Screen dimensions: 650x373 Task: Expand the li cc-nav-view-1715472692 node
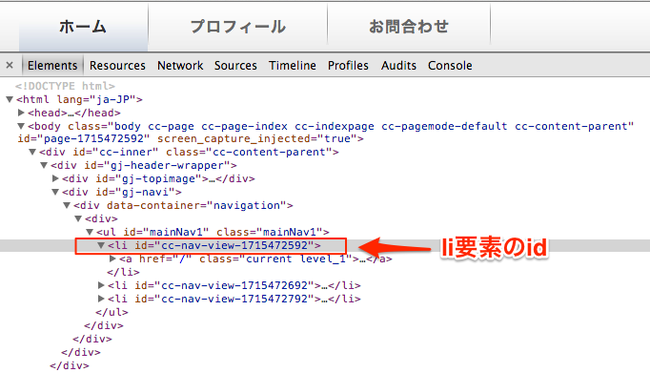tap(101, 285)
